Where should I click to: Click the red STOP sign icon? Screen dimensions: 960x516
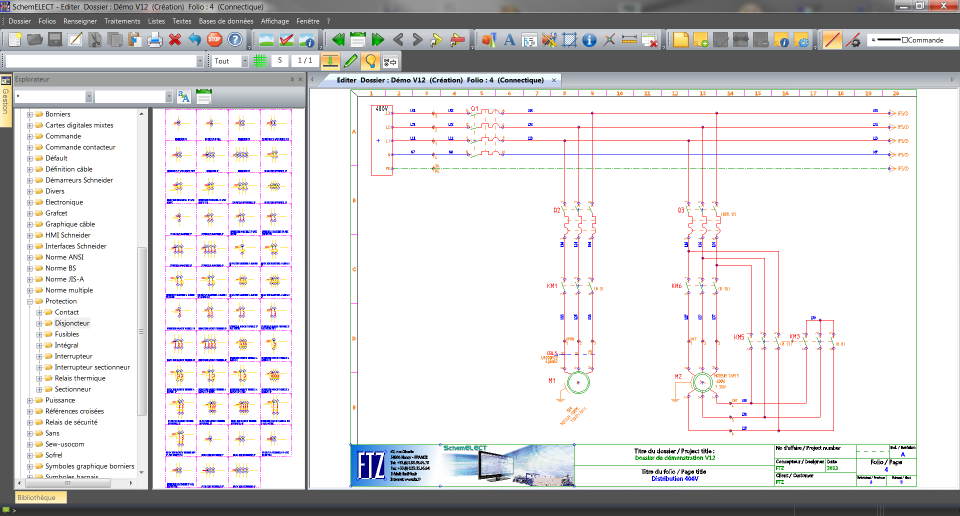(x=214, y=40)
